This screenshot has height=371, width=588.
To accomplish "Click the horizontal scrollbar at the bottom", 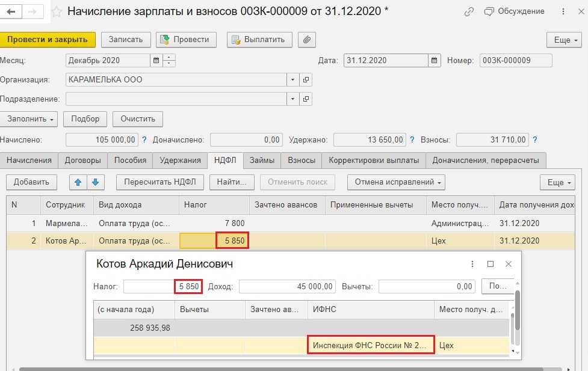I will pos(281,369).
